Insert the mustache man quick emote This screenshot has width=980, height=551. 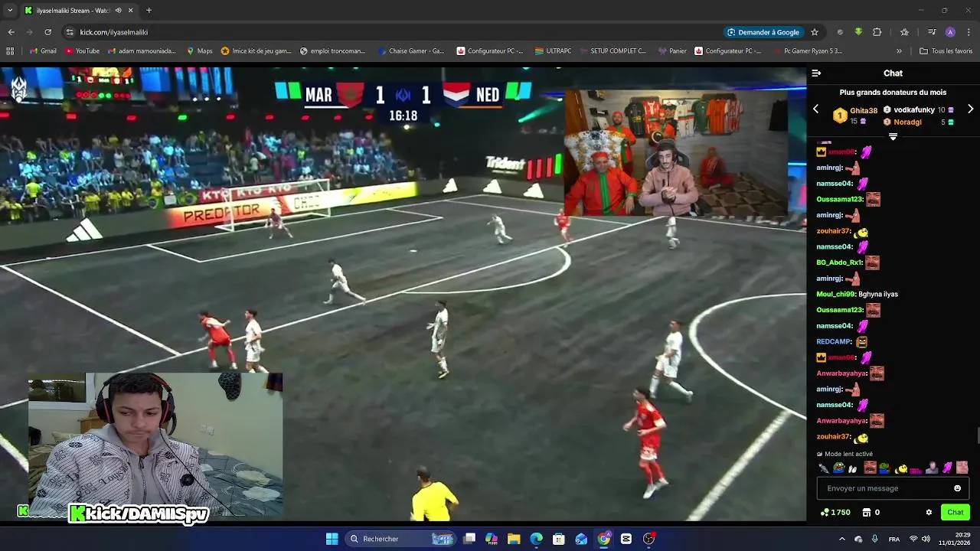[x=870, y=467]
